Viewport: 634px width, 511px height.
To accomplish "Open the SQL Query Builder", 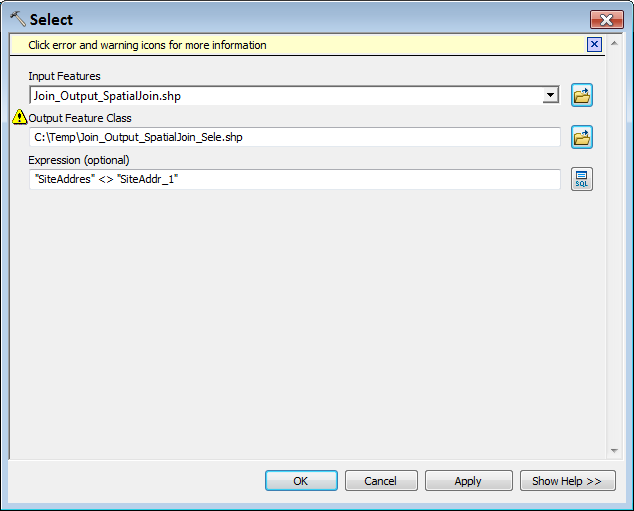I will click(x=582, y=179).
